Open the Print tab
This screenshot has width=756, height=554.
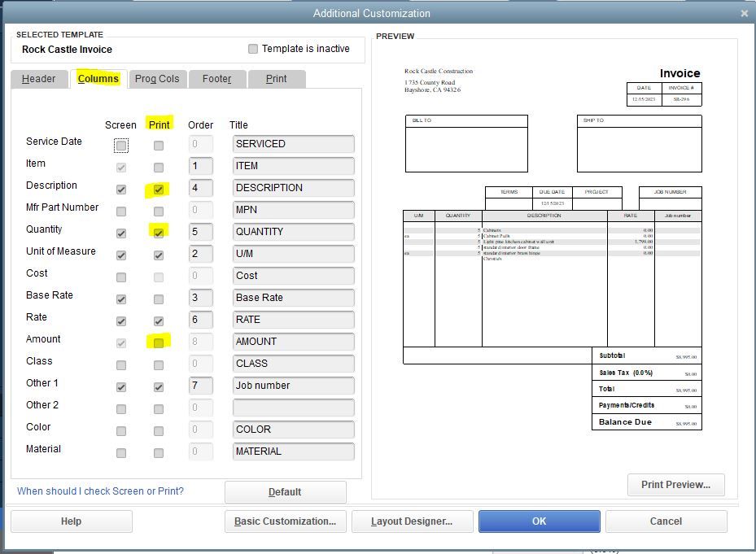pos(276,79)
